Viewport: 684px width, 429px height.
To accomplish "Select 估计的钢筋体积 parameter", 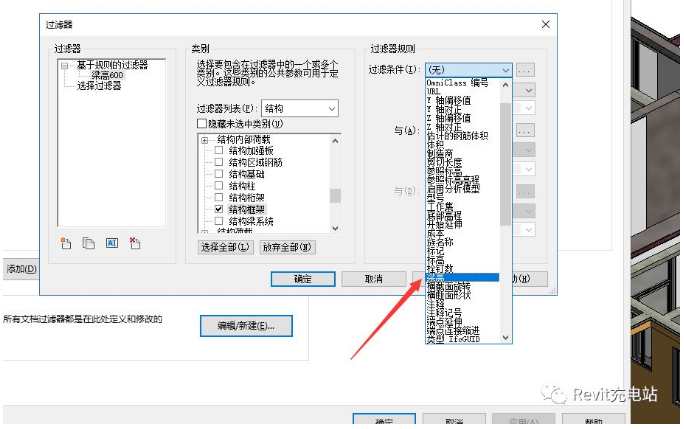I will click(457, 136).
